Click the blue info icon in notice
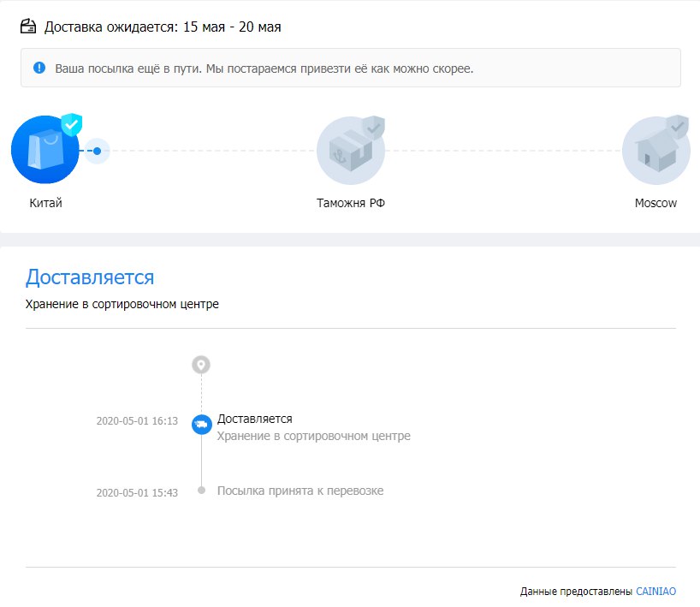Viewport: 700px width, 607px height. 39,68
